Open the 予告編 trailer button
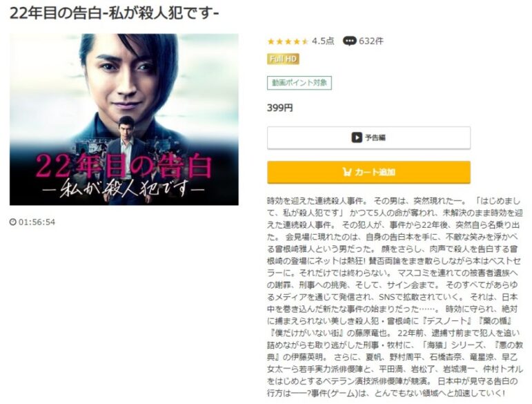Image resolution: width=532 pixels, height=404 pixels. [368, 137]
